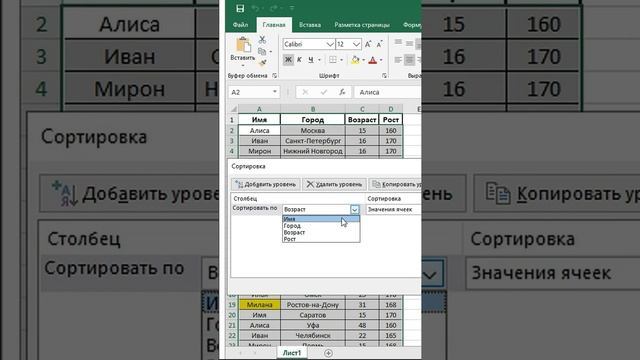Click the Cut scissors icon
This screenshot has height=360, width=640.
[262, 40]
